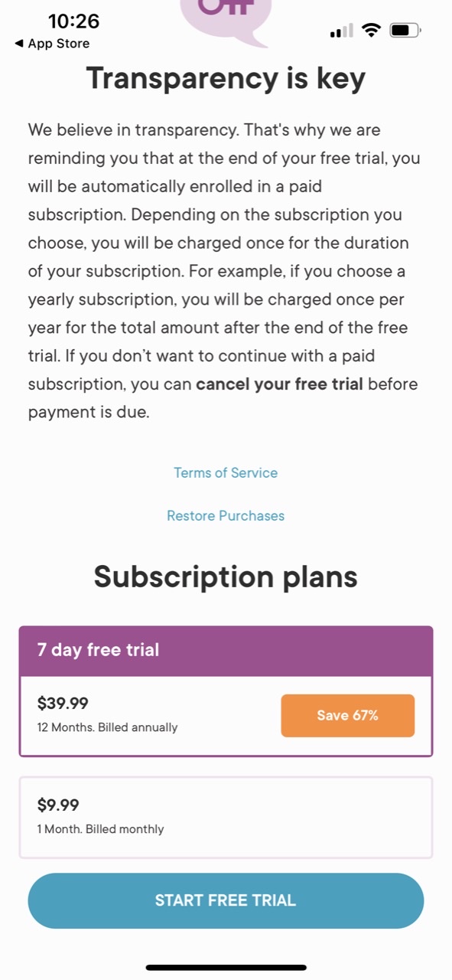Select the $9.99 monthly plan
The height and width of the screenshot is (980, 452).
(x=226, y=817)
